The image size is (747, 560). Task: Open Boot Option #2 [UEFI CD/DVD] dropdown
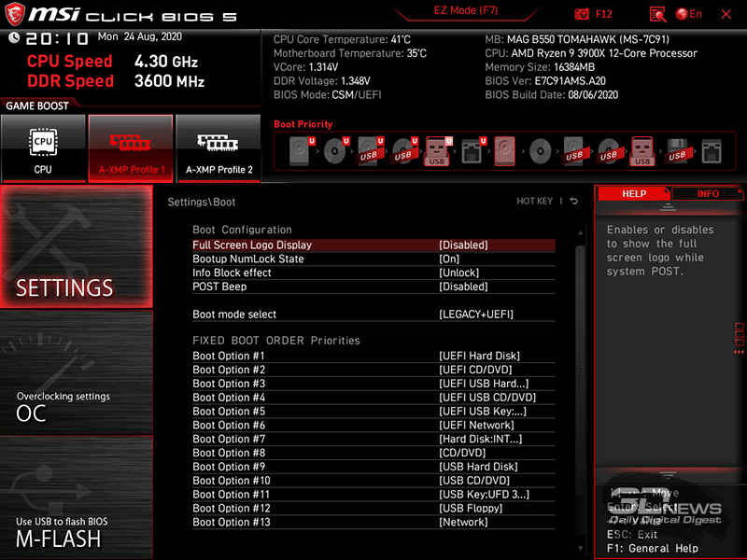pos(475,370)
